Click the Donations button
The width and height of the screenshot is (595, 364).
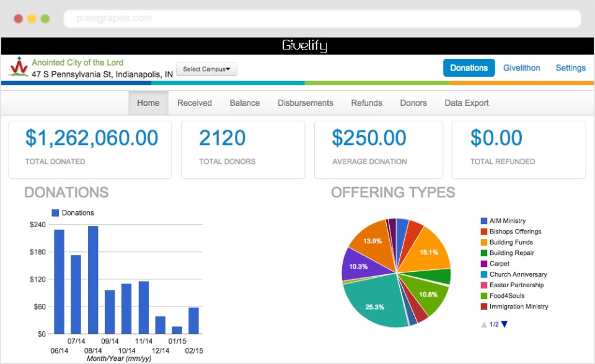pos(469,67)
